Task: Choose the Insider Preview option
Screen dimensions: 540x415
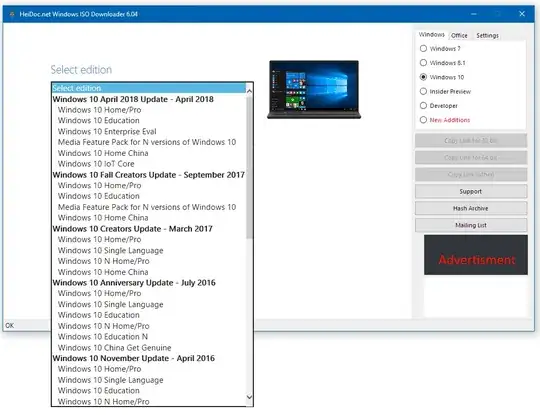Action: coord(423,91)
